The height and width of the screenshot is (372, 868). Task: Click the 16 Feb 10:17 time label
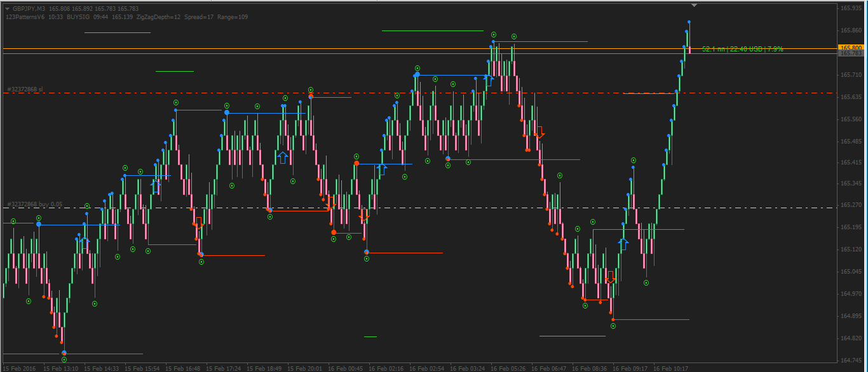(x=671, y=368)
